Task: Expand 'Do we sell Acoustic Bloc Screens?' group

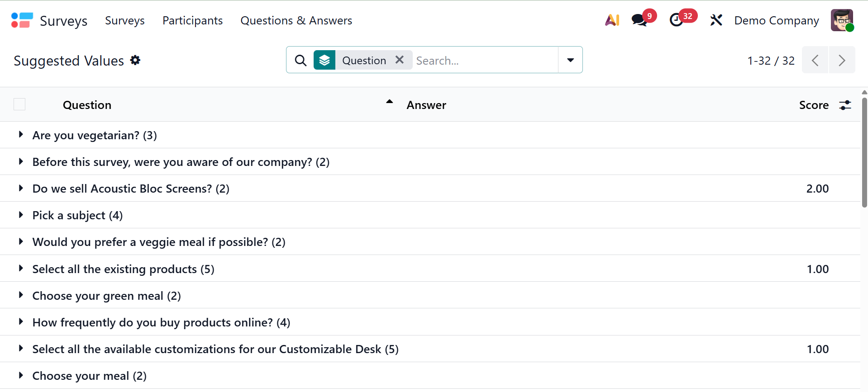Action: pyautogui.click(x=21, y=188)
